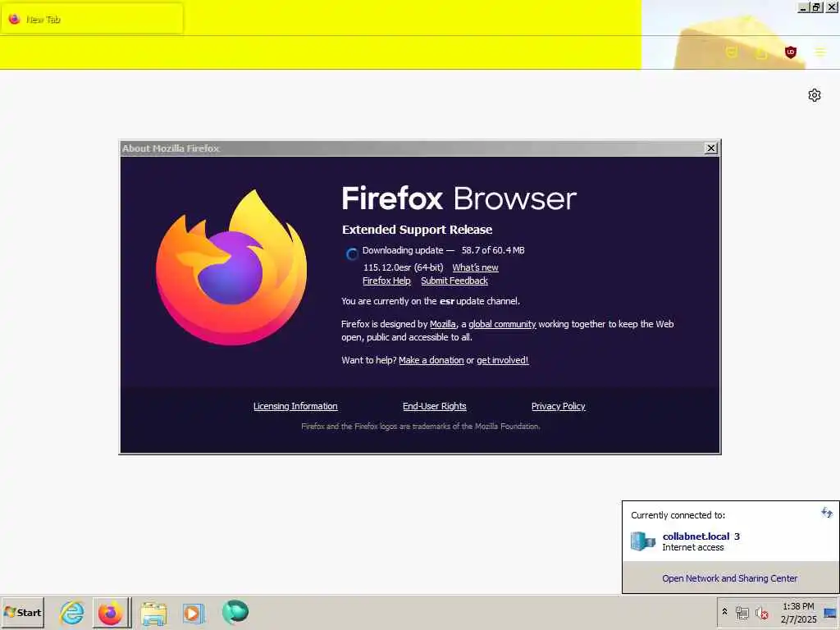Screen dimensions: 840x630
Task: Open the get involved! link
Action: click(x=503, y=361)
